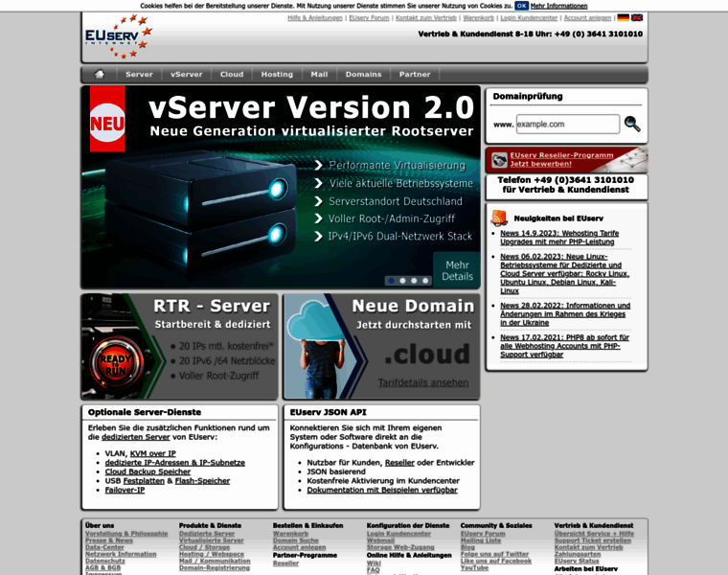The image size is (728, 575).
Task: Open dedizierte IP-Adressen & IP-Subnetze link
Action: click(x=174, y=463)
